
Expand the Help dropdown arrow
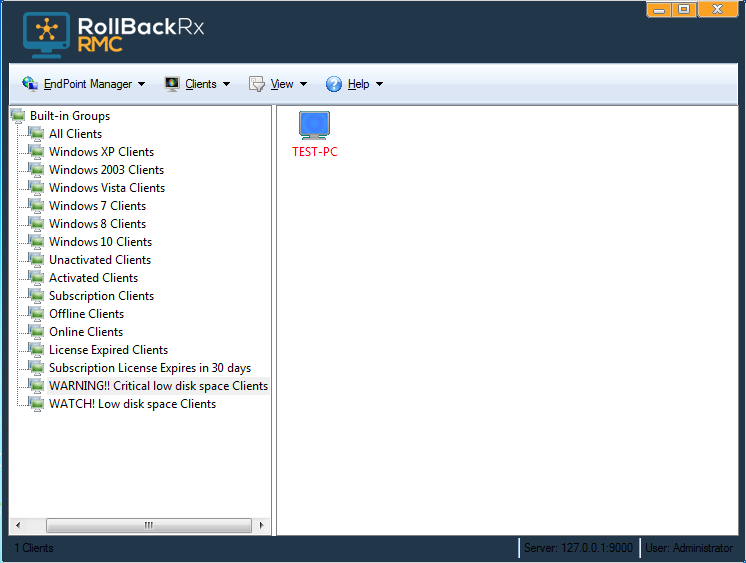[x=379, y=84]
